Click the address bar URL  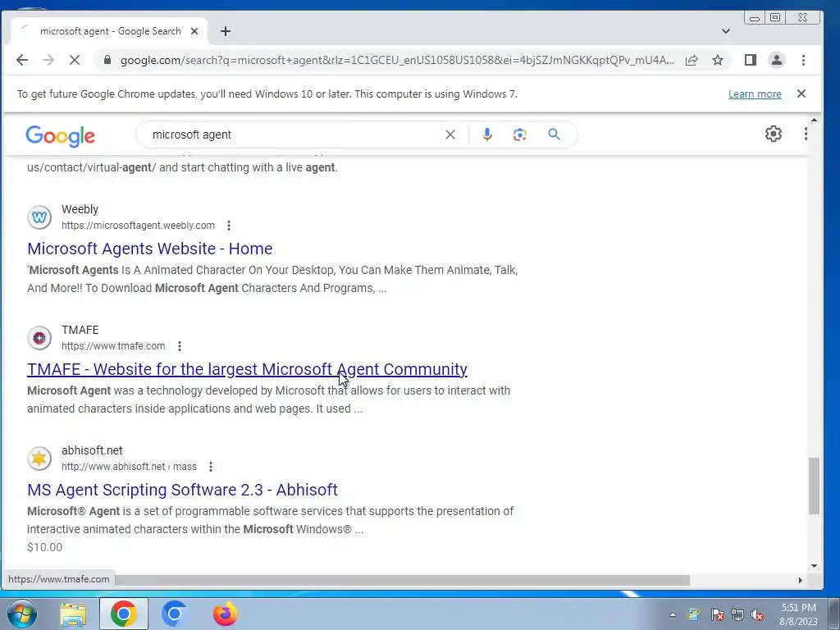point(397,60)
